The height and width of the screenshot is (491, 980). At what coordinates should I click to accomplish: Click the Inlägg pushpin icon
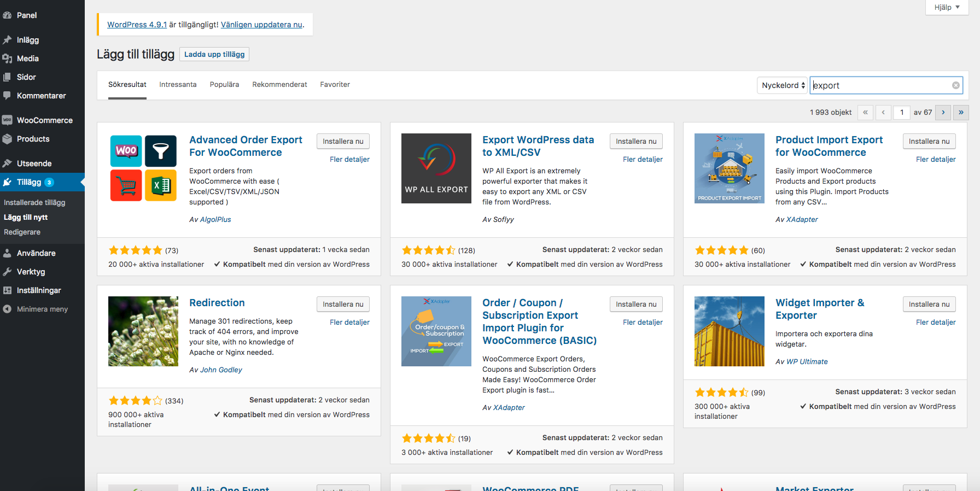click(x=7, y=40)
